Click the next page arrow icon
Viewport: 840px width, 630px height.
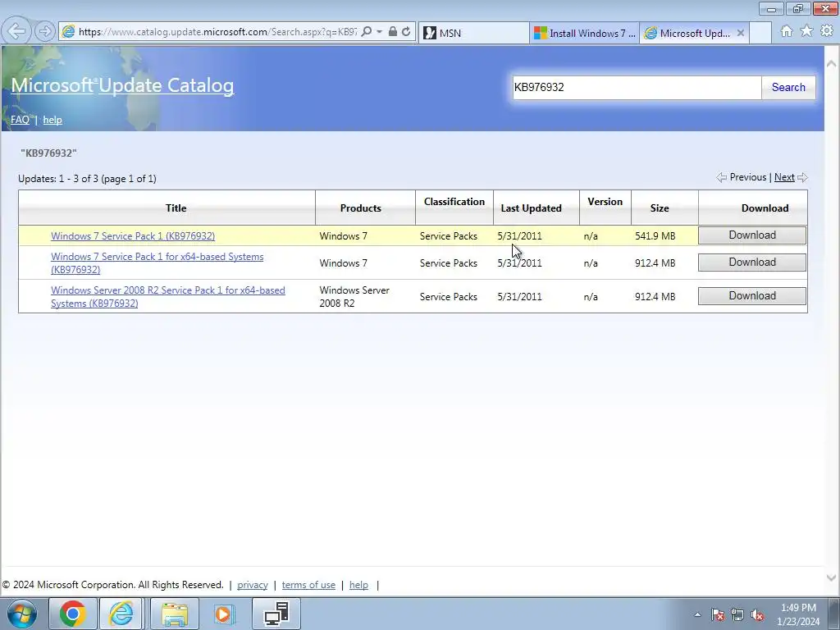pos(802,177)
